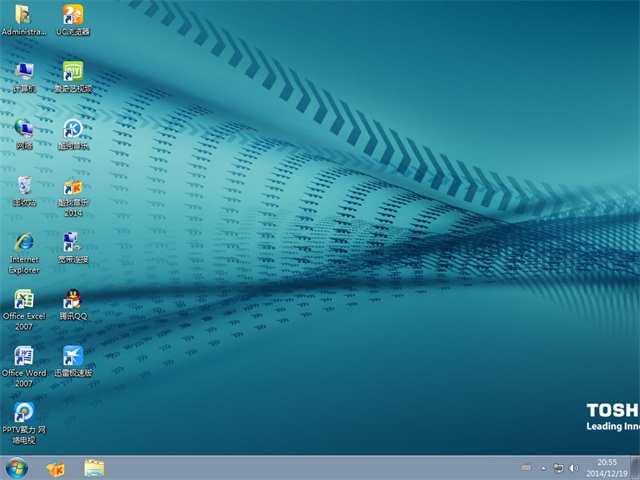Click the 迅雷极速版 desktop shortcut
640x480 pixels.
tap(72, 357)
